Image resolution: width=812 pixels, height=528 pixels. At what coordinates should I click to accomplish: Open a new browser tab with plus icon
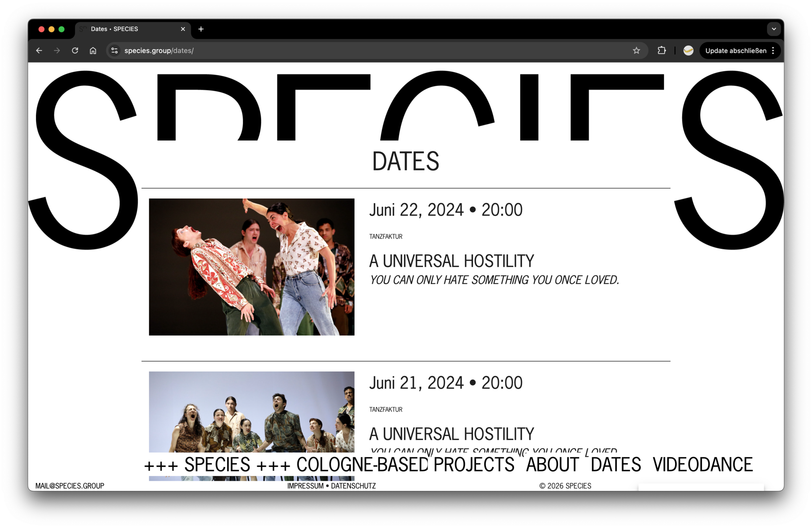[201, 29]
